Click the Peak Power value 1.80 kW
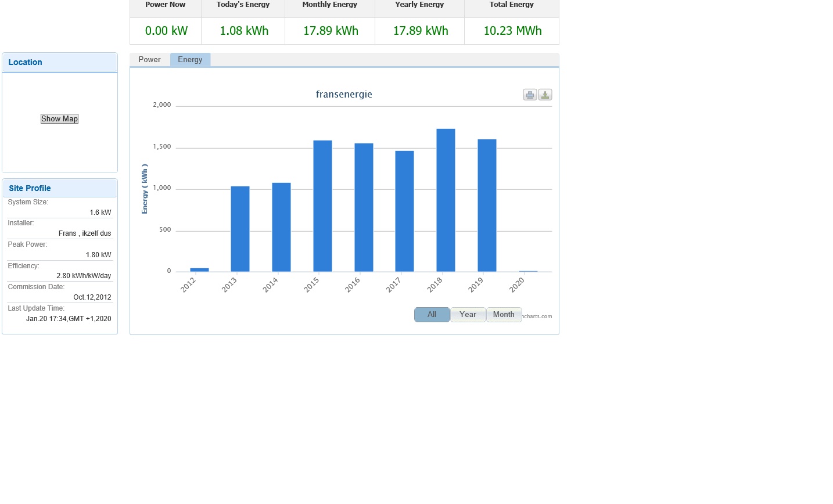The image size is (833, 504). [x=98, y=255]
